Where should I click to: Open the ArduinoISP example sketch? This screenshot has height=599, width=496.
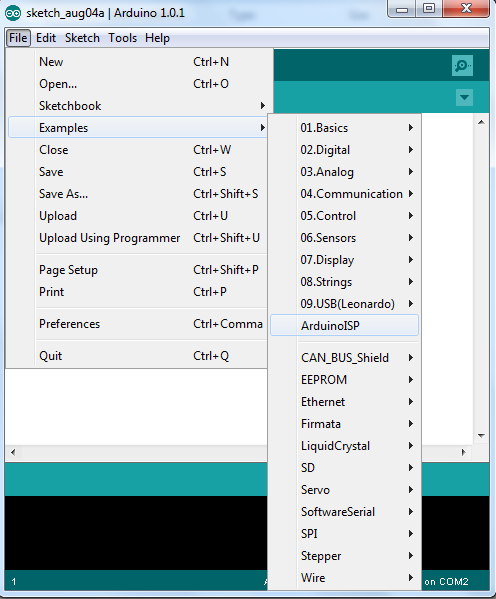pos(344,325)
